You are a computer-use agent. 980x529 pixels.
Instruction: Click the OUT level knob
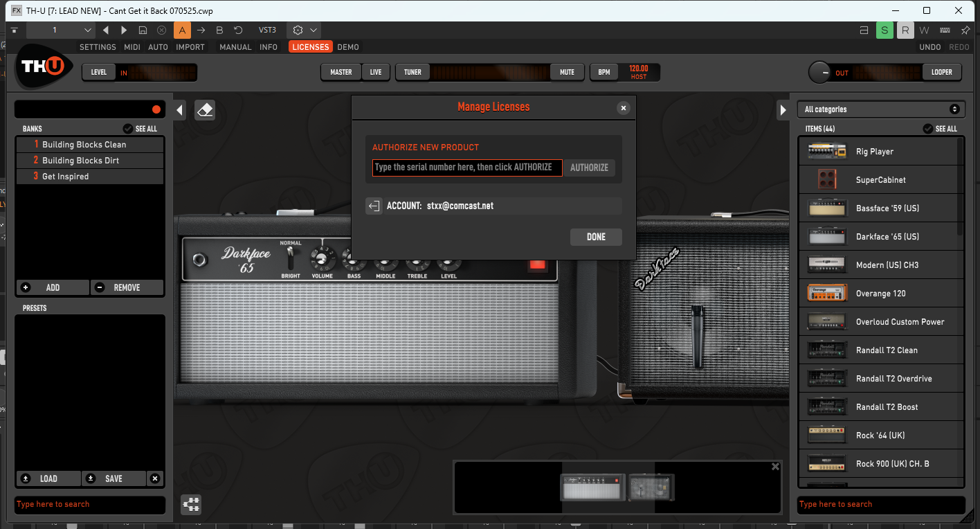820,73
